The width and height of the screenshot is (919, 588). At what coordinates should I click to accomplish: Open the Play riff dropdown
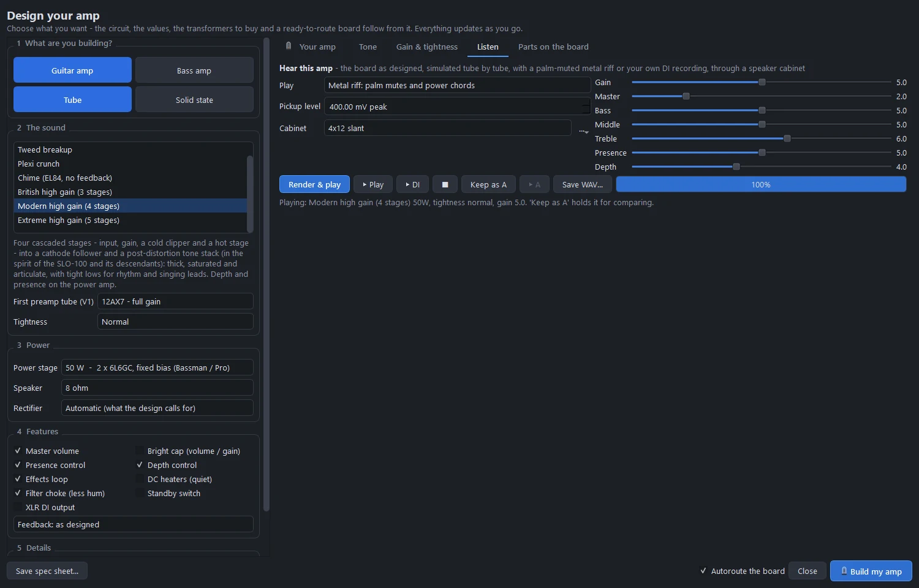pos(457,85)
